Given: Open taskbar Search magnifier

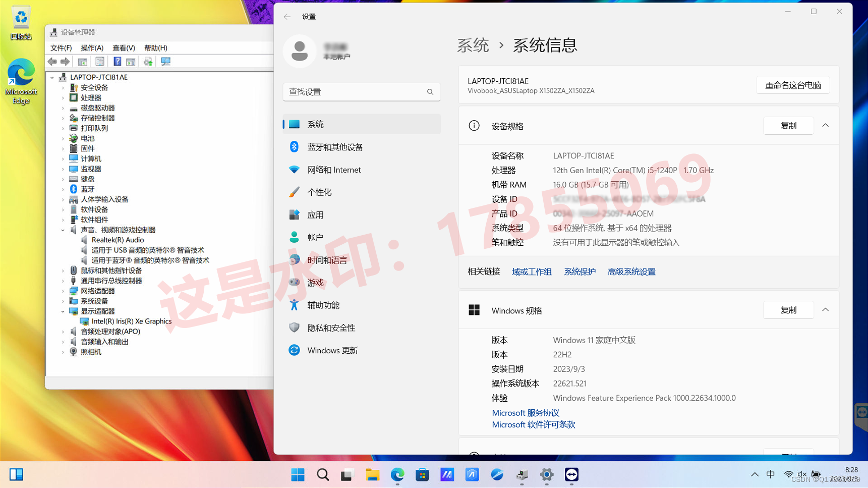Looking at the screenshot, I should pyautogui.click(x=323, y=474).
